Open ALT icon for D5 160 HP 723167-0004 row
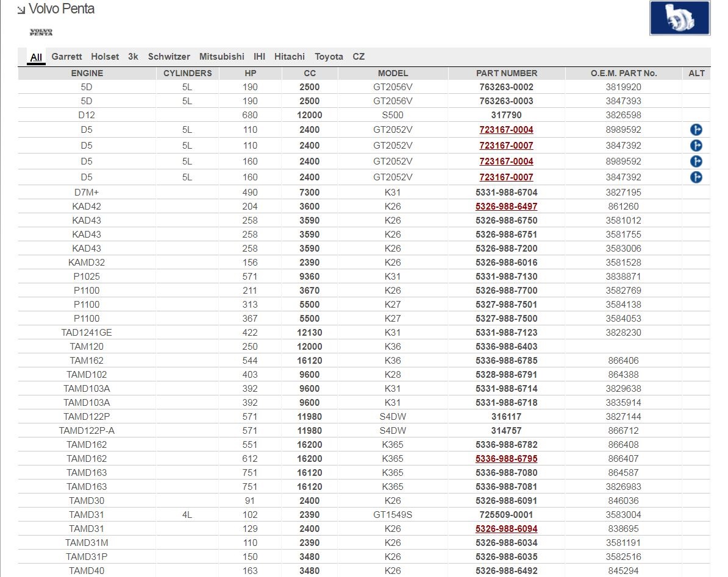The height and width of the screenshot is (577, 728). click(696, 161)
